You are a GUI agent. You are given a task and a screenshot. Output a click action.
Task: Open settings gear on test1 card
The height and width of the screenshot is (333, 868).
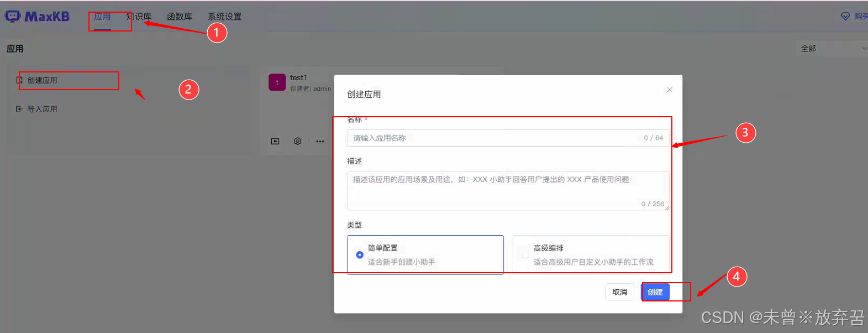298,141
